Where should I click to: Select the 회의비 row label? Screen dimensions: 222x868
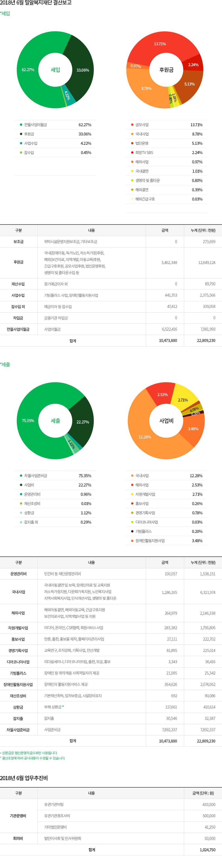pyautogui.click(x=18, y=838)
